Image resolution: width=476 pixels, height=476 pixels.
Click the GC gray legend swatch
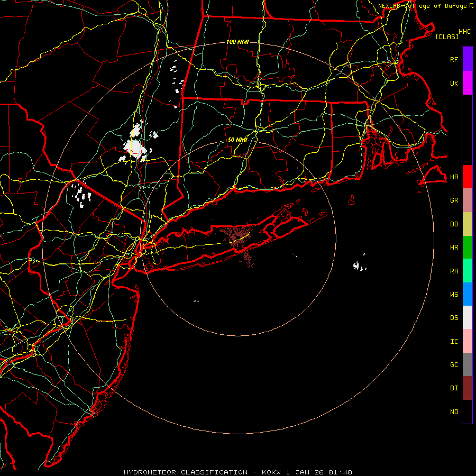[x=467, y=364]
